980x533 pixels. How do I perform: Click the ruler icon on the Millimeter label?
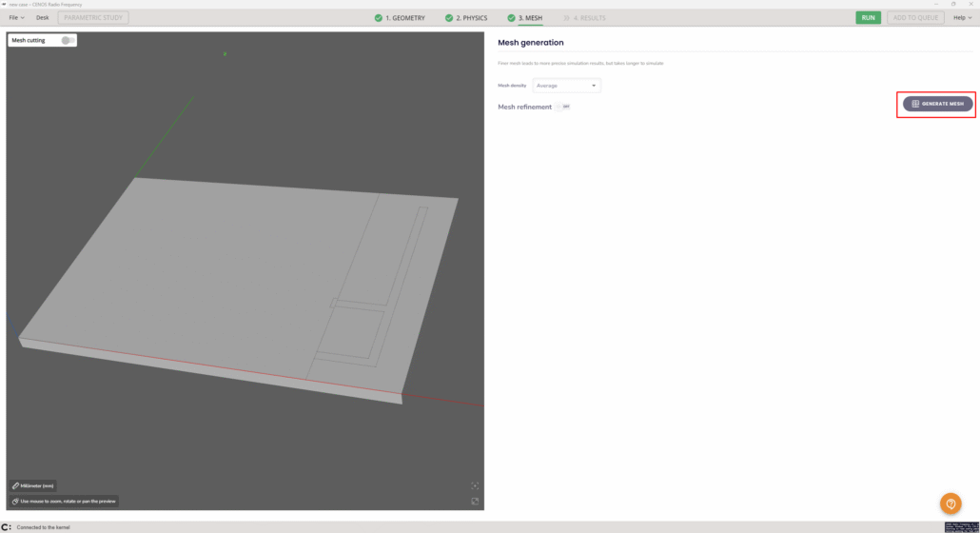[x=15, y=485]
